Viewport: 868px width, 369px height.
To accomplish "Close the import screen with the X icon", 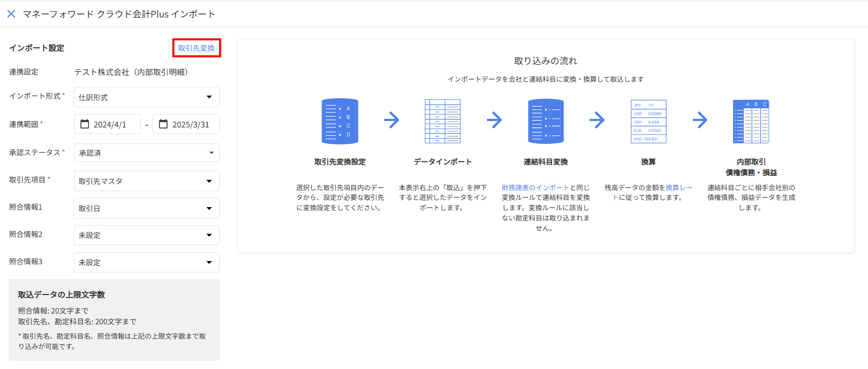I will click(11, 14).
